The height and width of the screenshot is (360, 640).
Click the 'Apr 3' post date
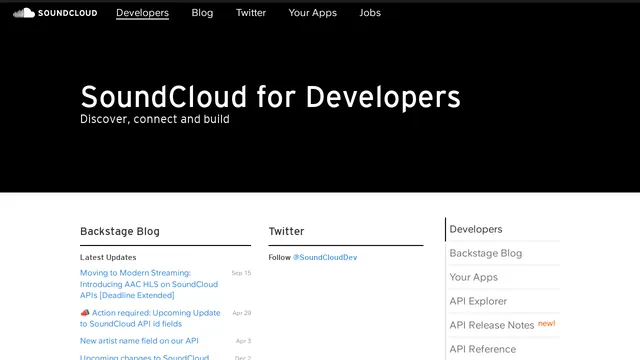(244, 341)
